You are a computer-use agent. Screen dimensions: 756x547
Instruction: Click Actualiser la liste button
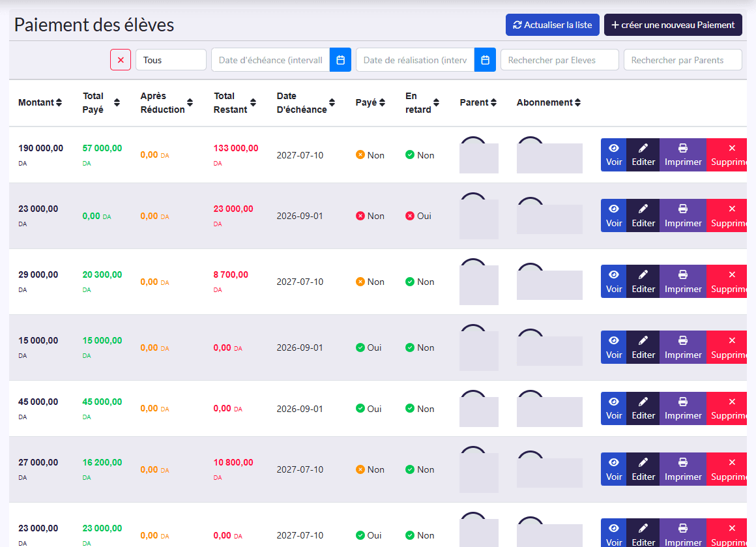click(553, 25)
